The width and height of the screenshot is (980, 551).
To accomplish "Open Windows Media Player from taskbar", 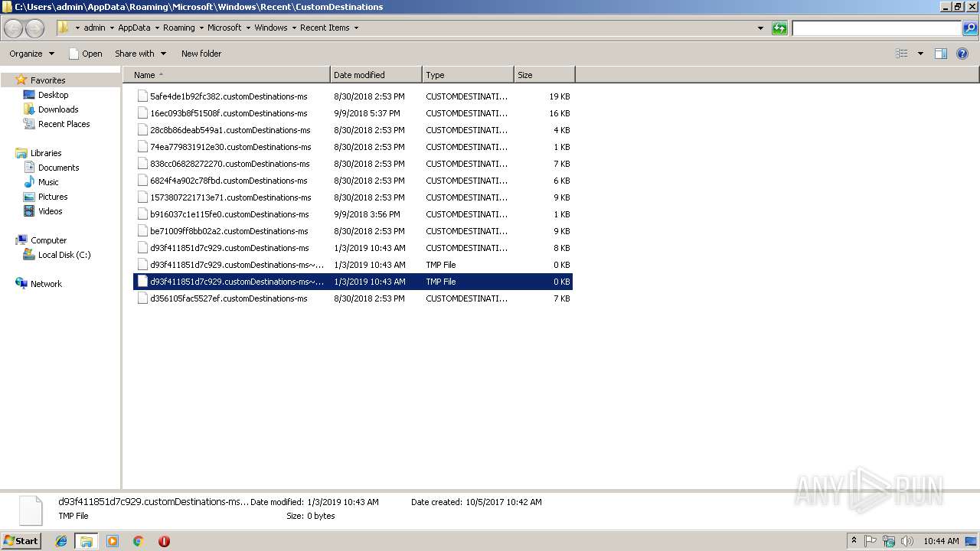I will (x=113, y=541).
